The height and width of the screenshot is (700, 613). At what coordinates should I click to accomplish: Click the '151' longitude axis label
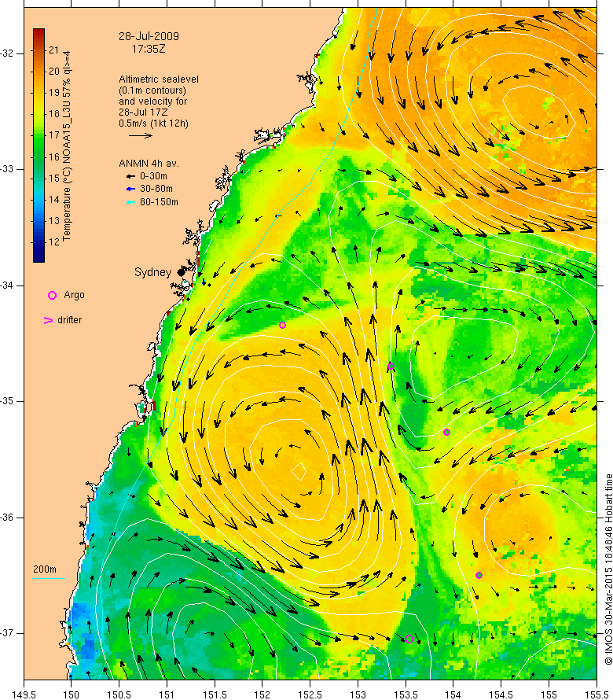click(167, 695)
